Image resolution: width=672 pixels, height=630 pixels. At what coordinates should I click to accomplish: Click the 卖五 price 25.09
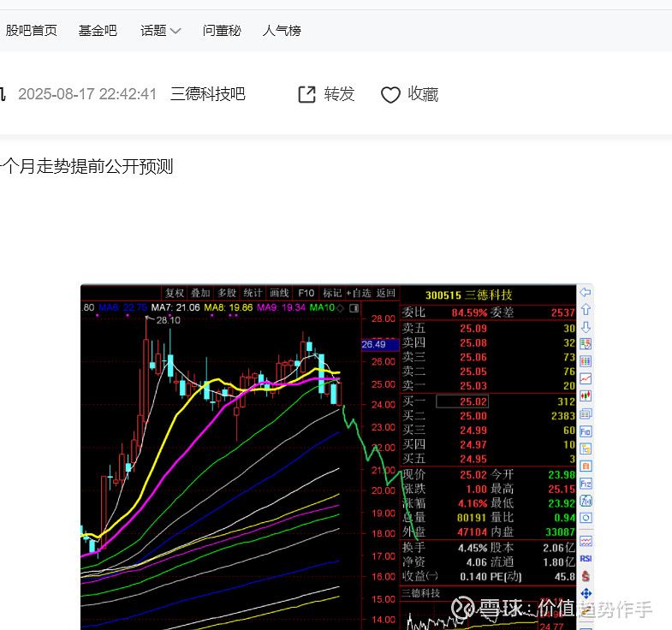click(x=473, y=329)
